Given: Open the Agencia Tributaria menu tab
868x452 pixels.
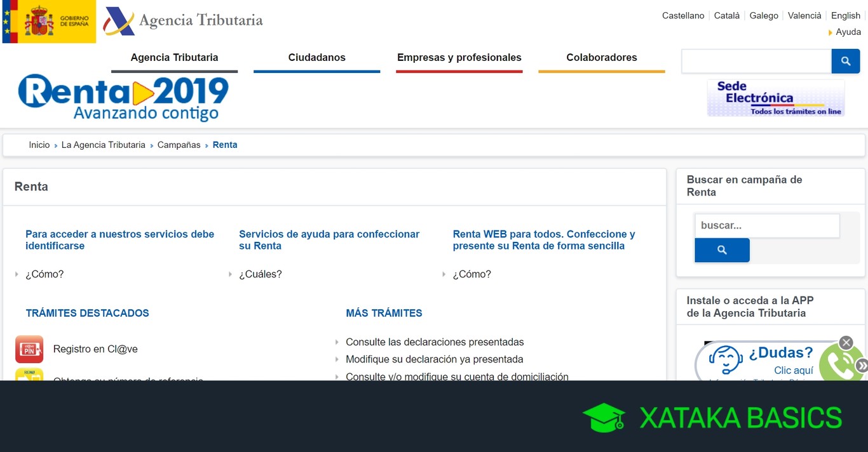Looking at the screenshot, I should [x=174, y=58].
